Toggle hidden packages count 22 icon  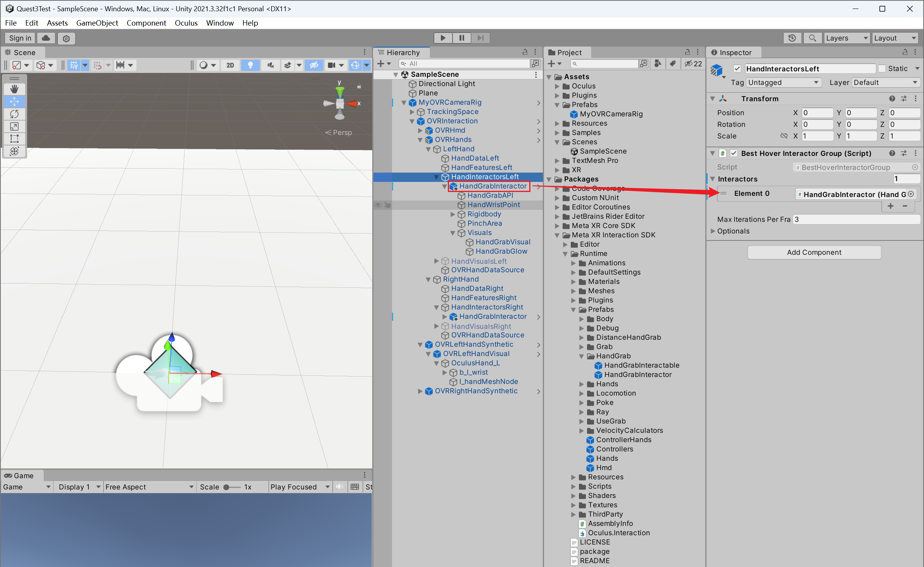coord(693,64)
